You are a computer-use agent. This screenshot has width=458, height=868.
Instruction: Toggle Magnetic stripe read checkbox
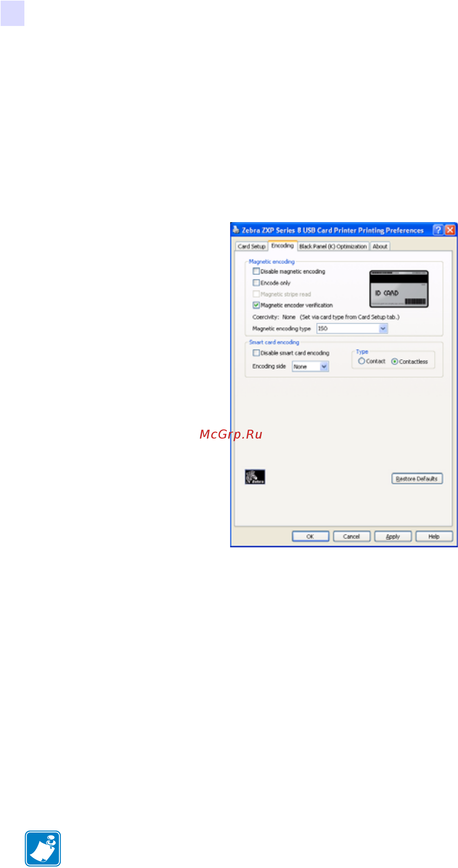[x=256, y=294]
